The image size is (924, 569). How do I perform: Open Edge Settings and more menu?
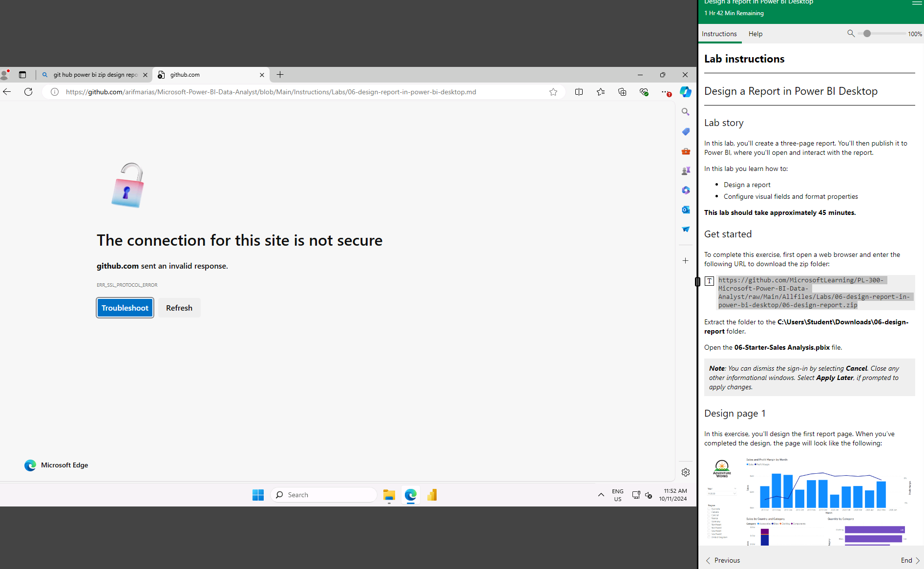(x=666, y=92)
